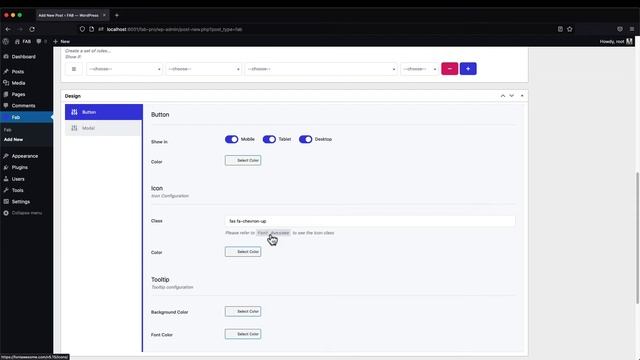Open the Users menu item
Screen dimensions: 640x360
[x=18, y=179]
